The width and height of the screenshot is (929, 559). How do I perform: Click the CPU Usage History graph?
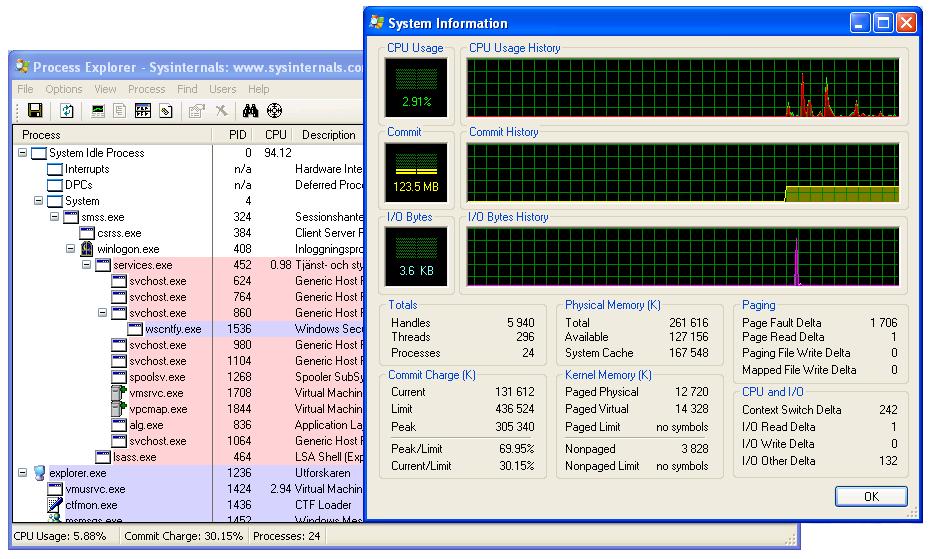(683, 88)
